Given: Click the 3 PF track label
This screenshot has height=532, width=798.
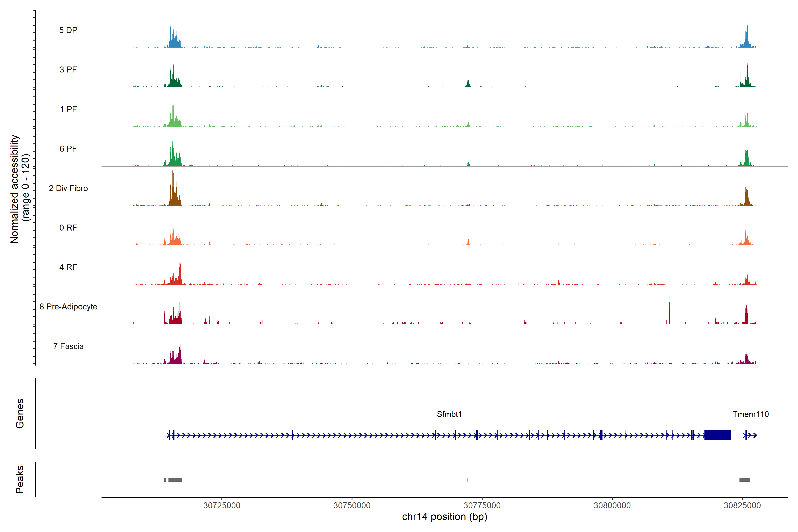Looking at the screenshot, I should pyautogui.click(x=68, y=70).
